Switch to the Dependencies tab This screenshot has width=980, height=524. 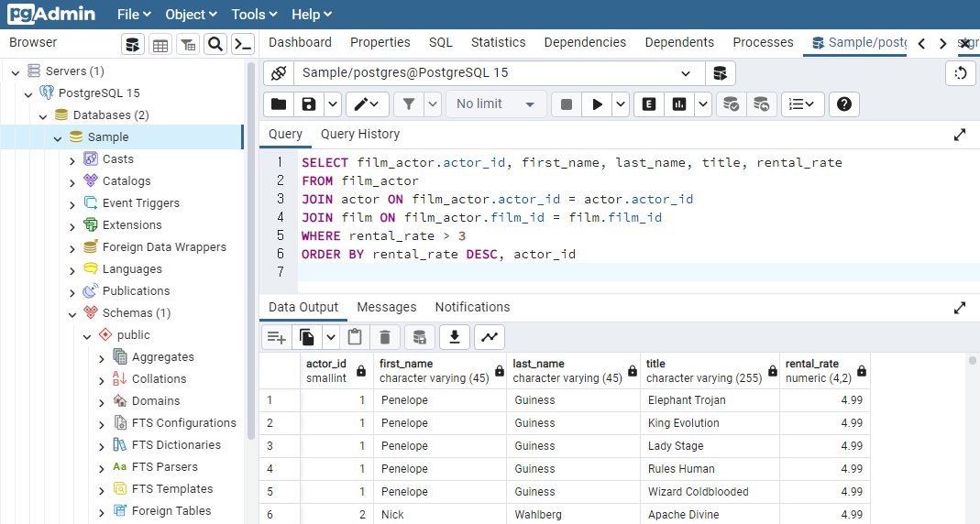tap(585, 42)
